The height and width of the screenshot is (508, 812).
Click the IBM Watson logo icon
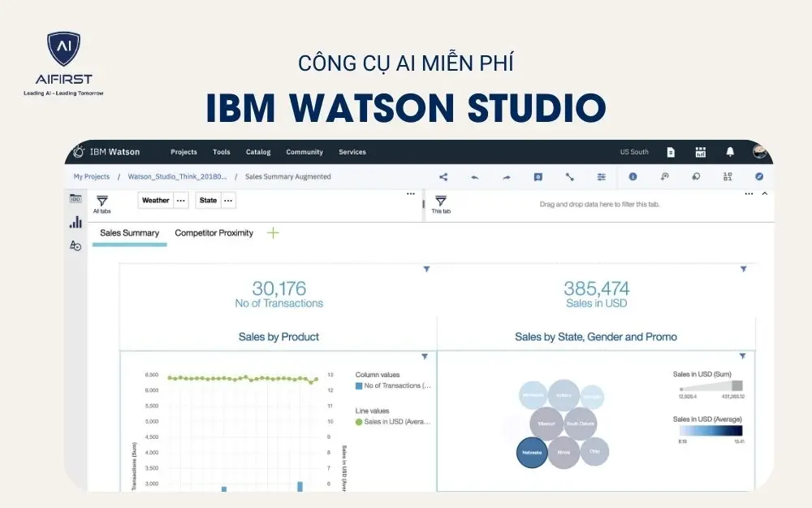tap(79, 152)
